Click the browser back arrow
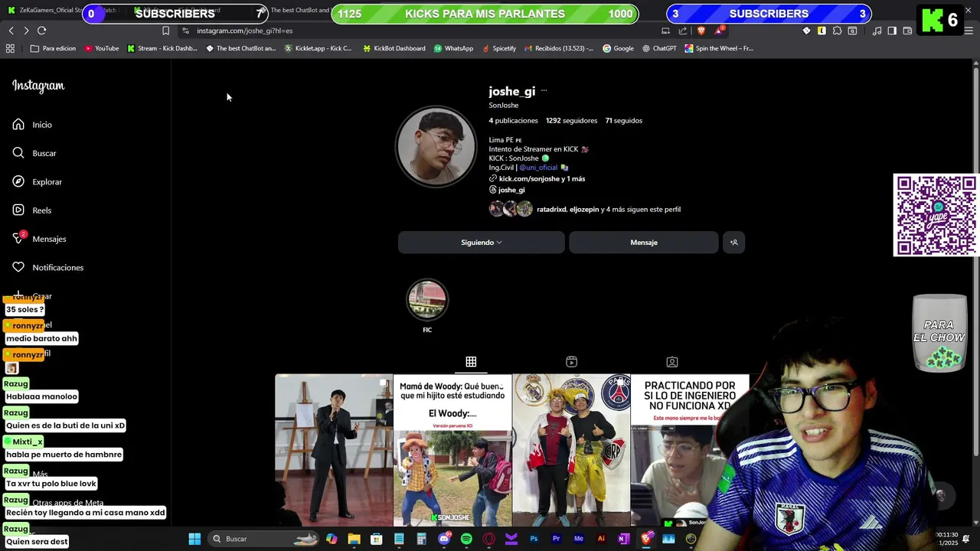 coord(11,31)
